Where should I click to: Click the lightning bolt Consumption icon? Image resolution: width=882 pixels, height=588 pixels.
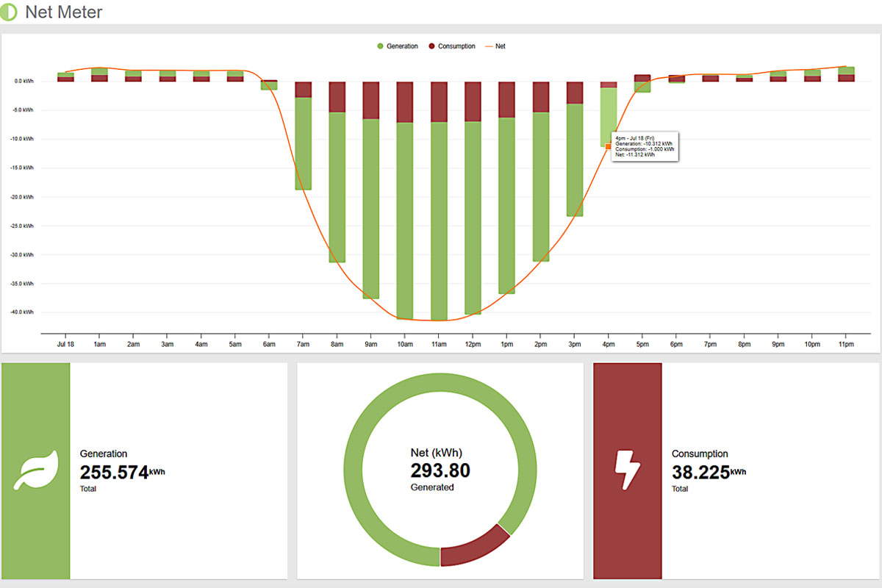point(627,470)
